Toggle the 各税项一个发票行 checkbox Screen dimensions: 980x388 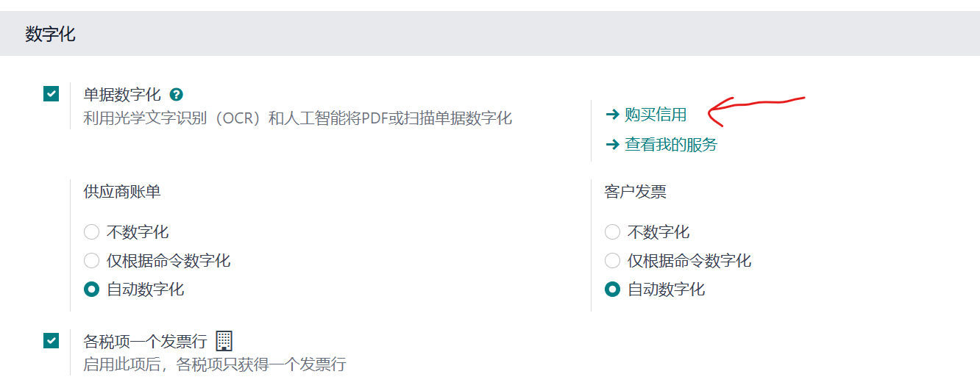click(51, 341)
